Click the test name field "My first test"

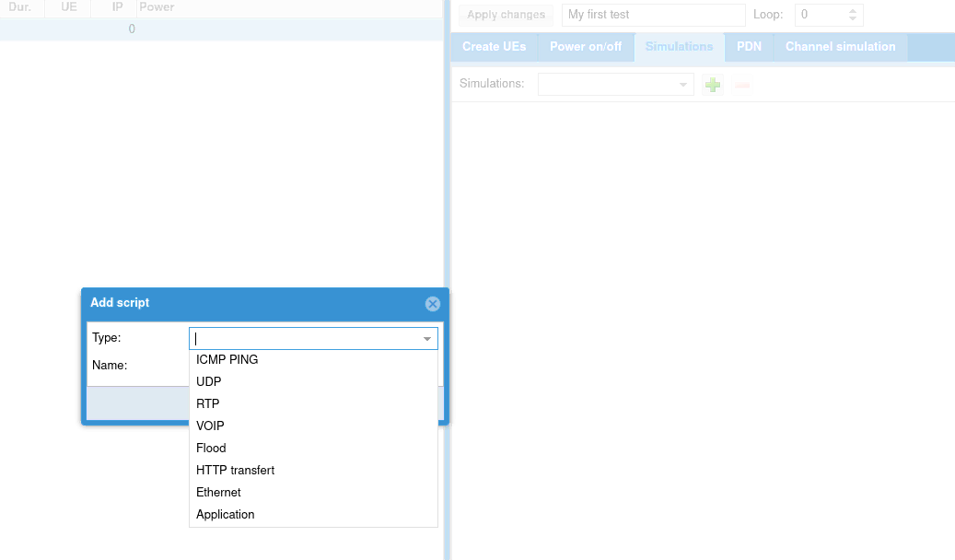coord(652,15)
